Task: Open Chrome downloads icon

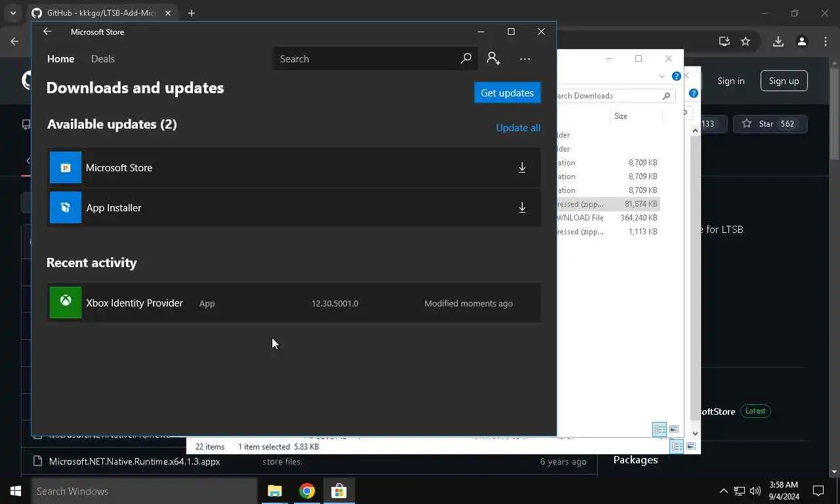Action: (x=778, y=41)
